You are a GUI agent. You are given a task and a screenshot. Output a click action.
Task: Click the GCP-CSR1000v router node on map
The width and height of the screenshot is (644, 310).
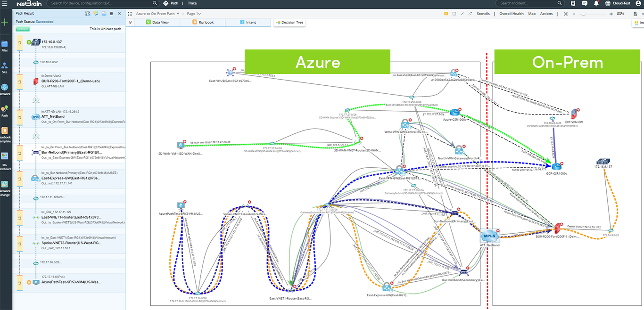pos(557,167)
